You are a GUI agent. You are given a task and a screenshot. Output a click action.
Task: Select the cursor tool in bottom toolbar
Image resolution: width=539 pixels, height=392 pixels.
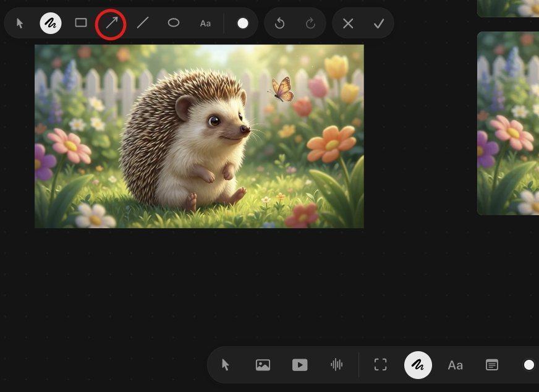coord(226,365)
